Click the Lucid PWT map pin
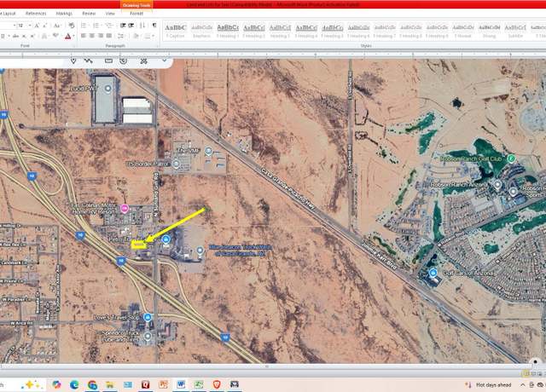Viewport: 546px width, 392px height. pyautogui.click(x=108, y=89)
